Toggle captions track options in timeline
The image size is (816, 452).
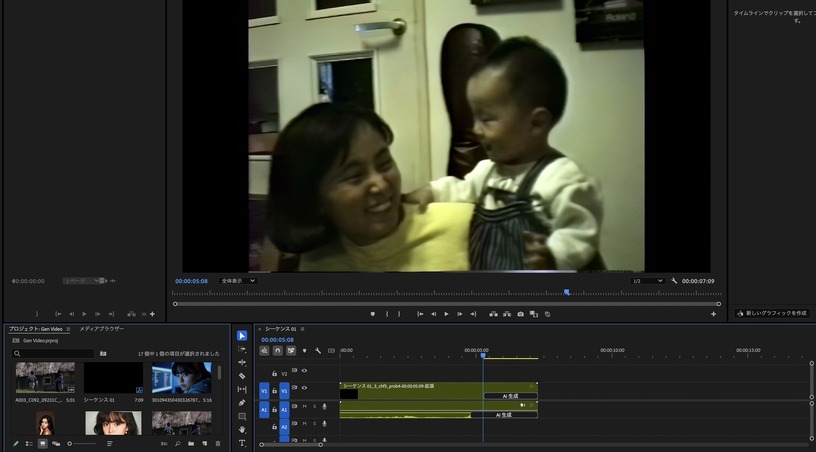tap(331, 351)
